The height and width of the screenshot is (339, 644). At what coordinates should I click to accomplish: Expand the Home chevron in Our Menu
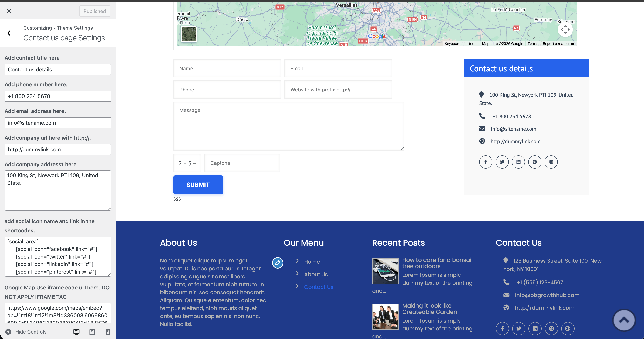click(x=297, y=261)
